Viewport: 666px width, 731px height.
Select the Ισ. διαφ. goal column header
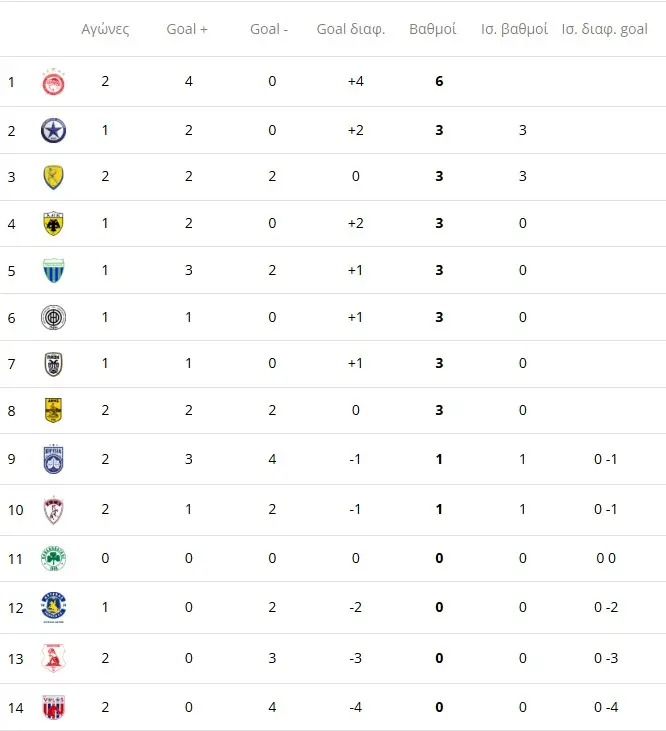pos(604,29)
